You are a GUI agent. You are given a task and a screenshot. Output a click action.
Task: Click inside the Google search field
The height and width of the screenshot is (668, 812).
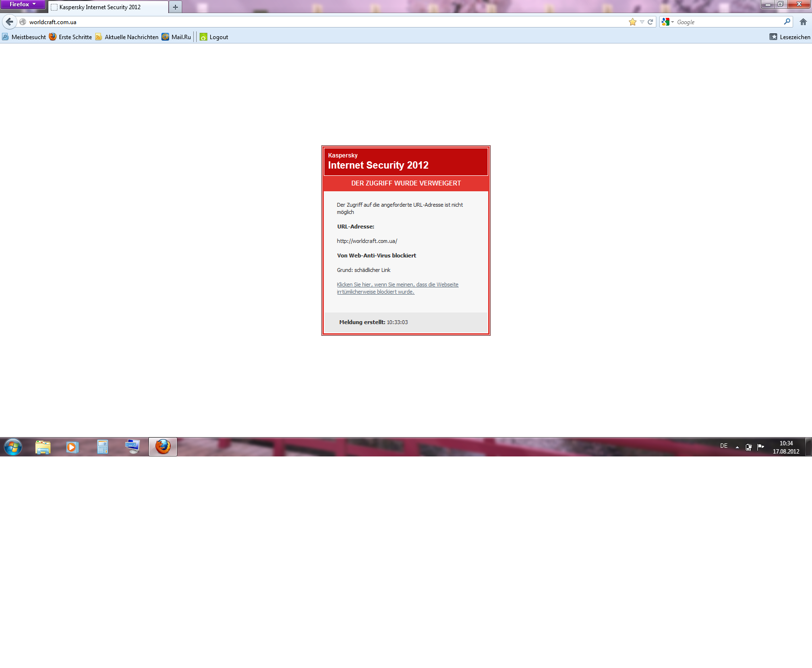pos(728,22)
